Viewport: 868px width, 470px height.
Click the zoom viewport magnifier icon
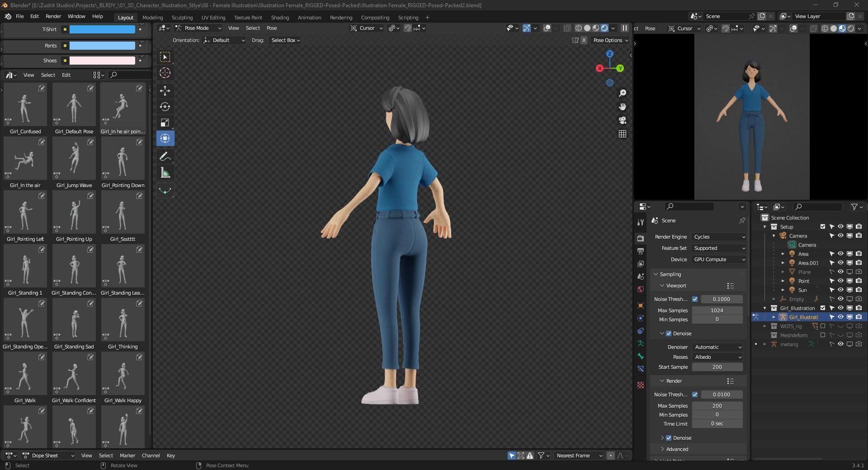[623, 93]
